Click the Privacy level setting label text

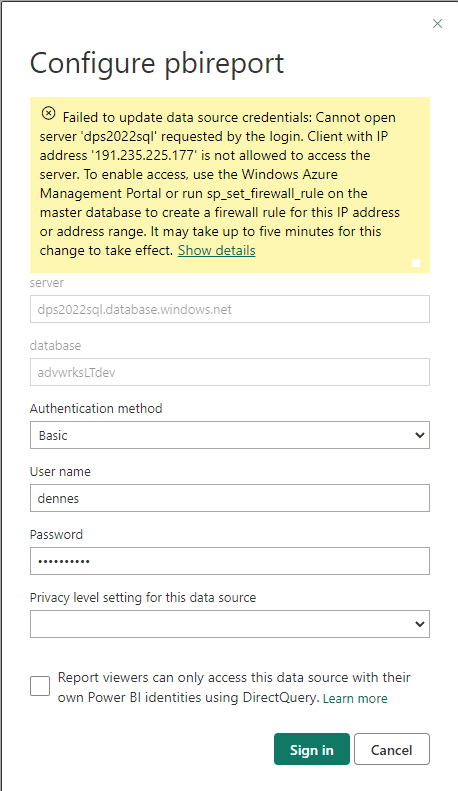[x=143, y=598]
